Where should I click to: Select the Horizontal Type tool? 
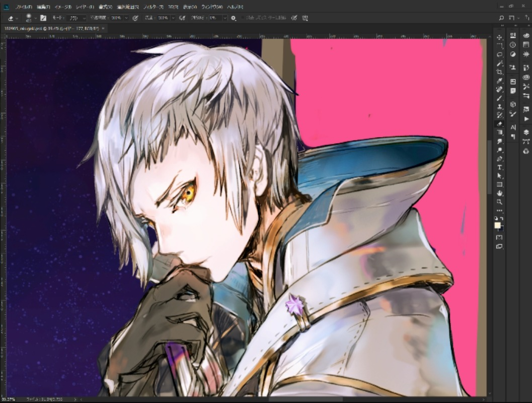pos(499,167)
